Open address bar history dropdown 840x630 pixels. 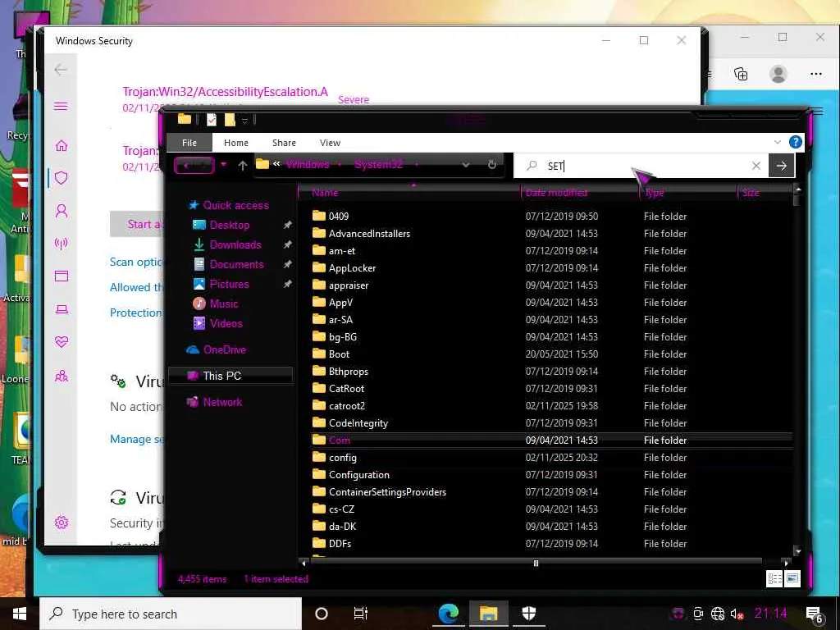pyautogui.click(x=466, y=165)
